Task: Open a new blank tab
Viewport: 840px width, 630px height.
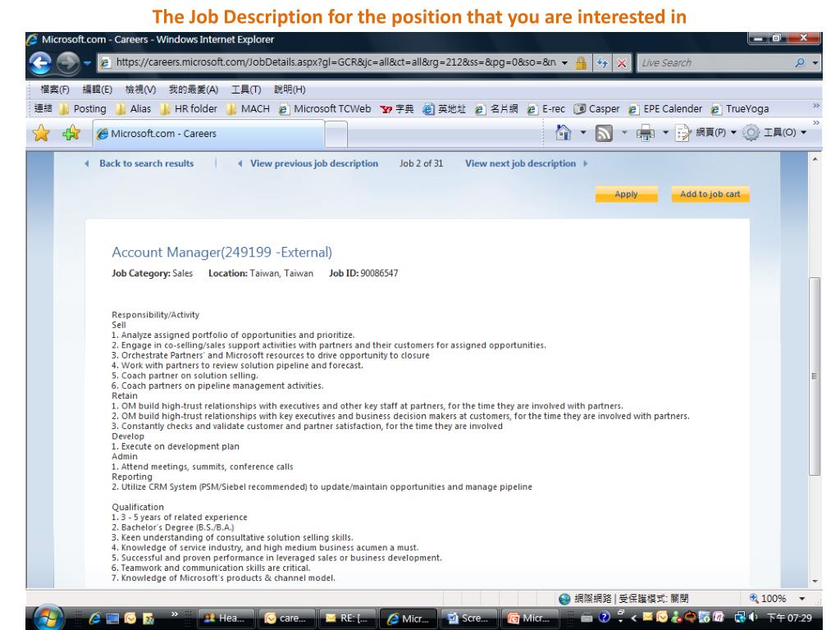Action: (336, 134)
